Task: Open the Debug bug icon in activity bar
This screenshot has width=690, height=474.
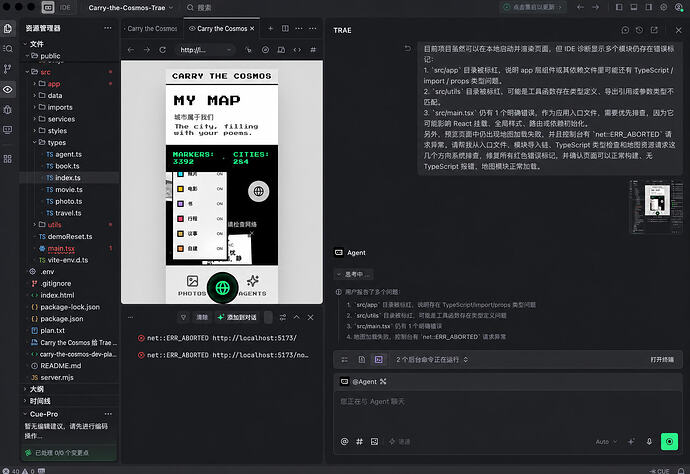Action: click(x=8, y=110)
